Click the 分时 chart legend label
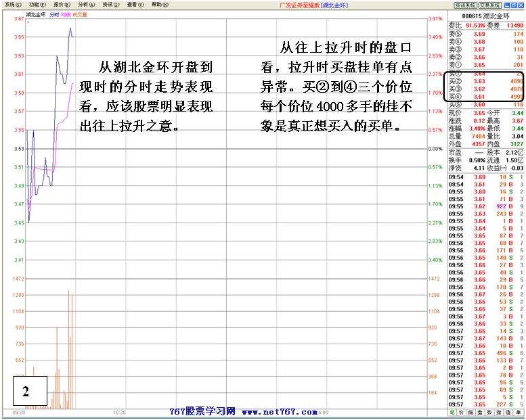526x420 pixels. (53, 14)
